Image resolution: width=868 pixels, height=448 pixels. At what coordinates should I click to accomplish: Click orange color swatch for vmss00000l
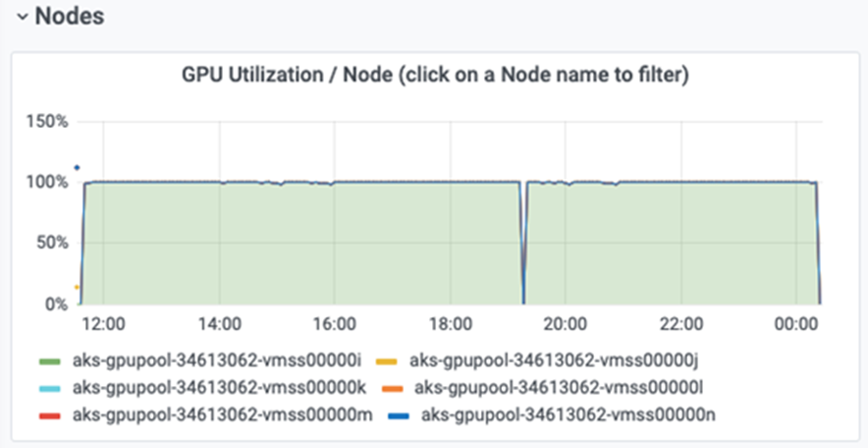393,388
